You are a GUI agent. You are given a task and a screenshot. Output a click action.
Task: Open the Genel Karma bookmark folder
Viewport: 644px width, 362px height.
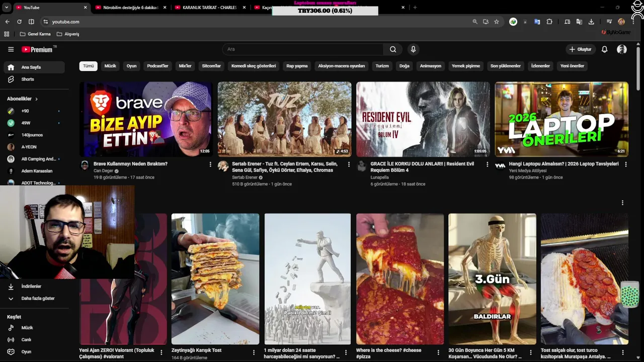[35, 34]
